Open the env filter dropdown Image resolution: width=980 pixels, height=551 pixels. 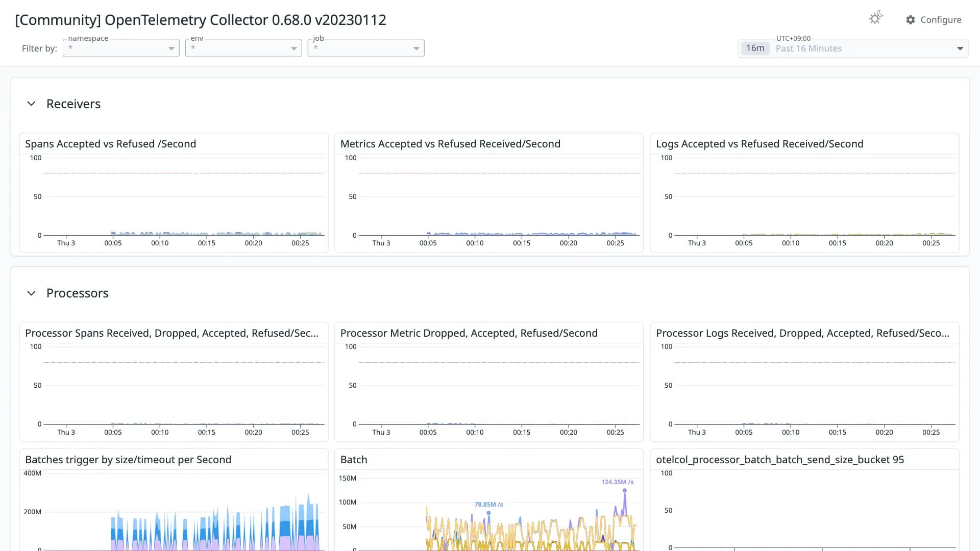(243, 48)
